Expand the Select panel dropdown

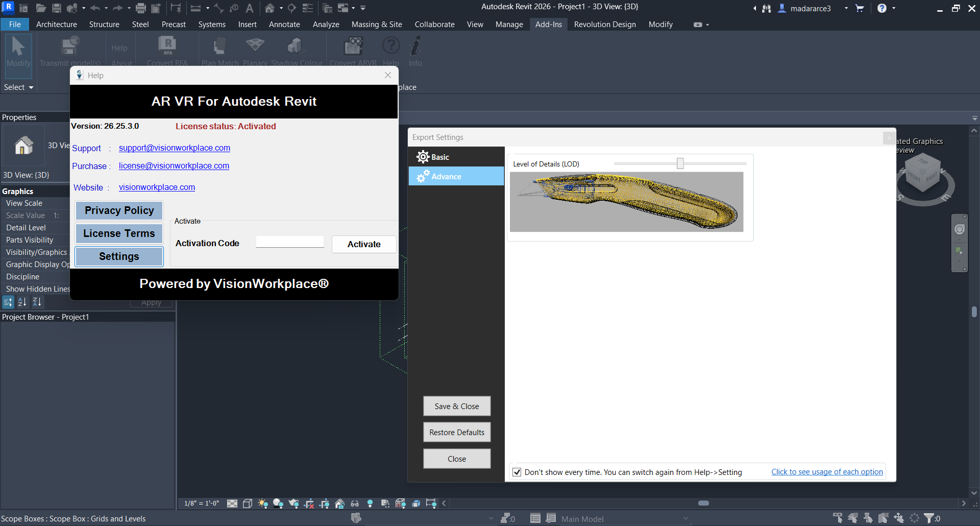(19, 87)
